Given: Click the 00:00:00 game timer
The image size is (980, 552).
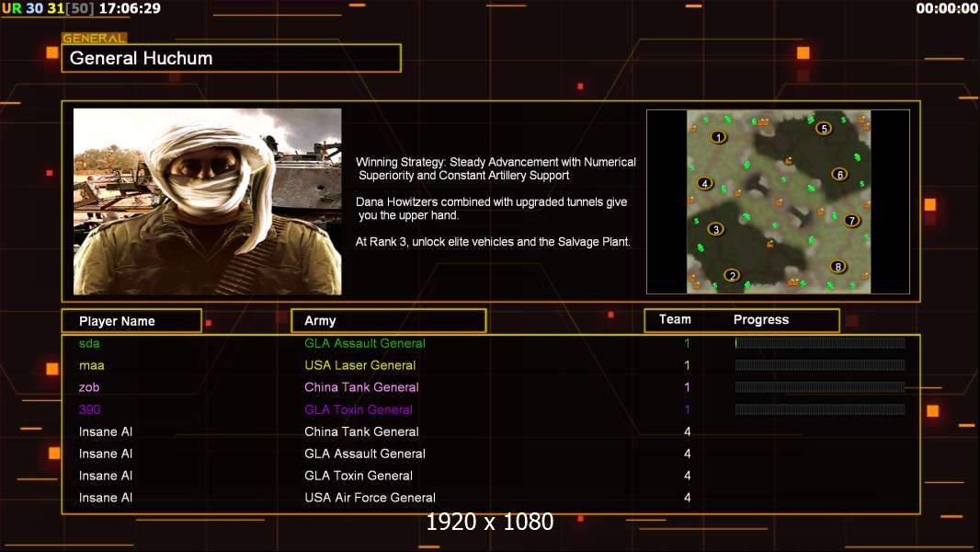Looking at the screenshot, I should (x=947, y=8).
